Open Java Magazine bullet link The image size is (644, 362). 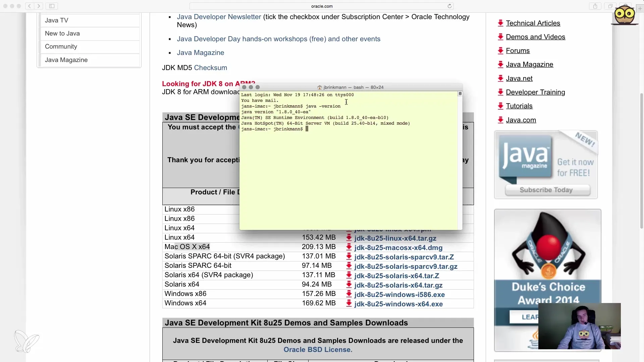pos(200,53)
